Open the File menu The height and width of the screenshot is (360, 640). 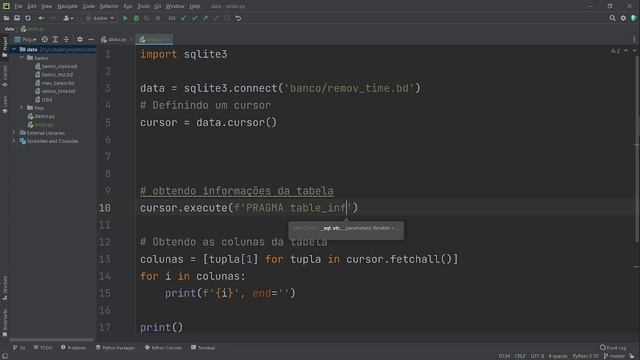18,6
